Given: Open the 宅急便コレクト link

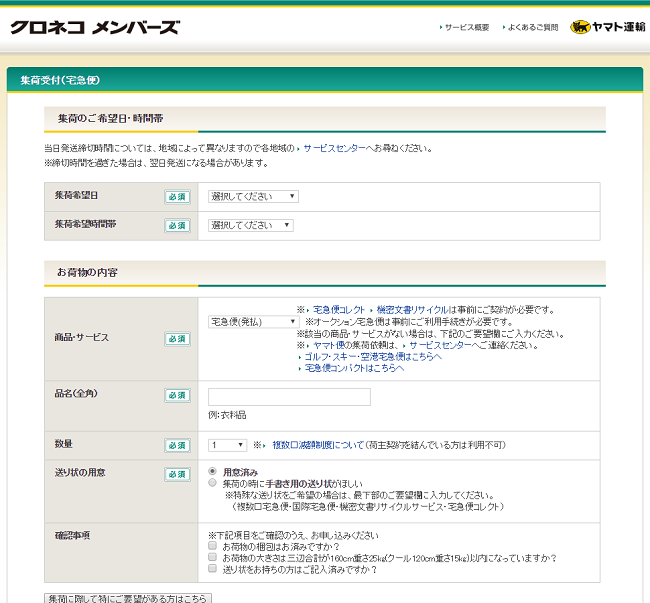Looking at the screenshot, I should (339, 310).
